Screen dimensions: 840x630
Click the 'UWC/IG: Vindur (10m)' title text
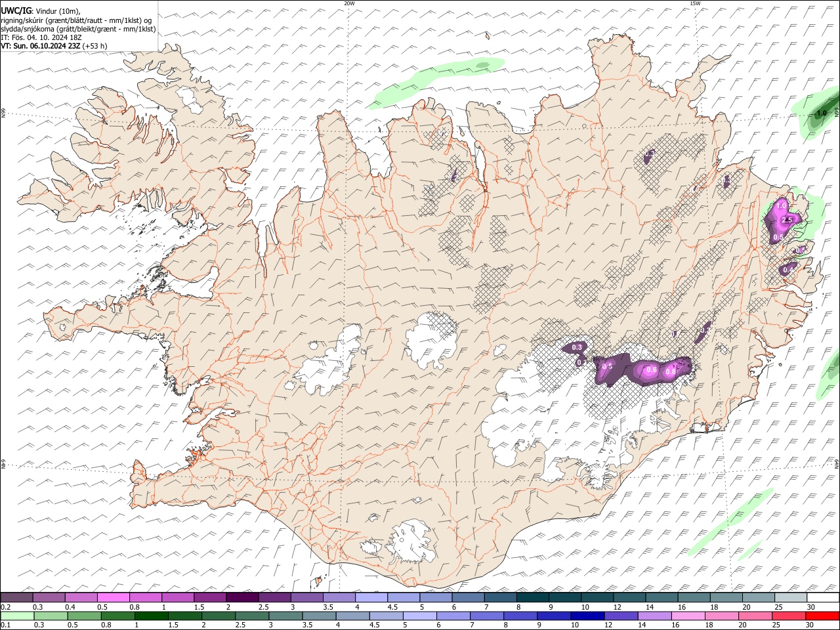[41, 10]
